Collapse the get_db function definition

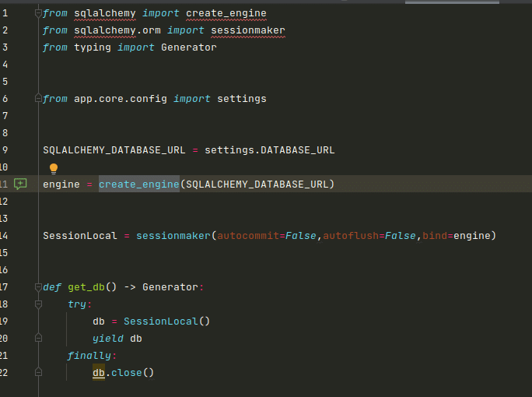pyautogui.click(x=37, y=287)
